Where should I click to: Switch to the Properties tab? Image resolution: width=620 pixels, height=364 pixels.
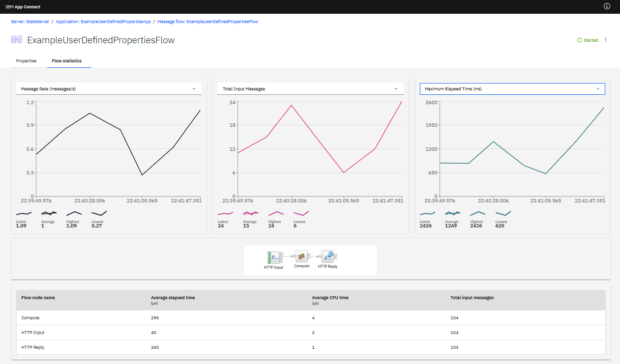[x=26, y=61]
